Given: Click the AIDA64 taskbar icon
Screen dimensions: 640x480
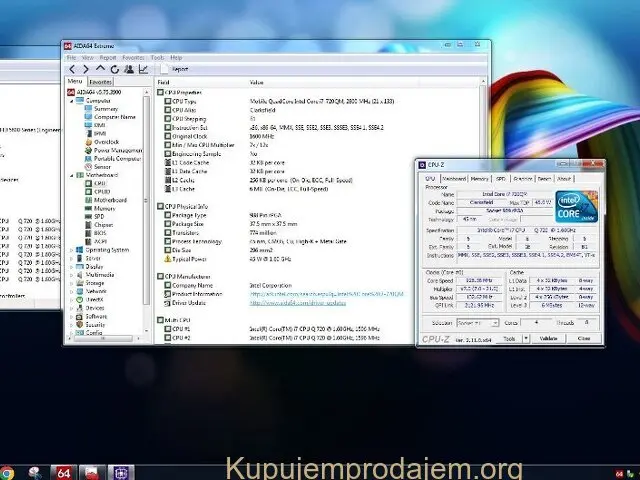Looking at the screenshot, I should (x=63, y=472).
